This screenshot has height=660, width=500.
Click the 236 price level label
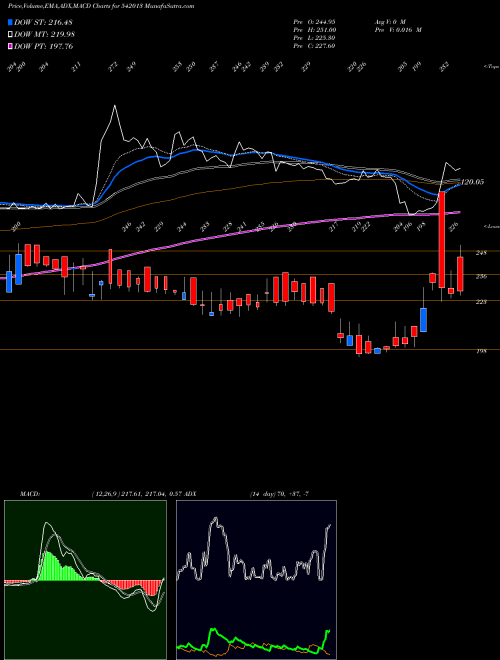coord(481,277)
